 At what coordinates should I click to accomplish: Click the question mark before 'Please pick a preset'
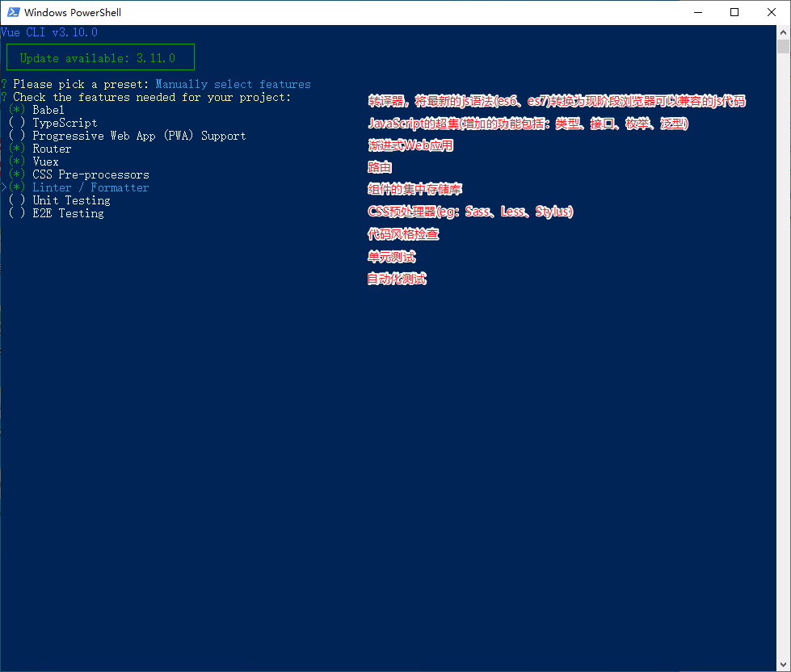(4, 84)
